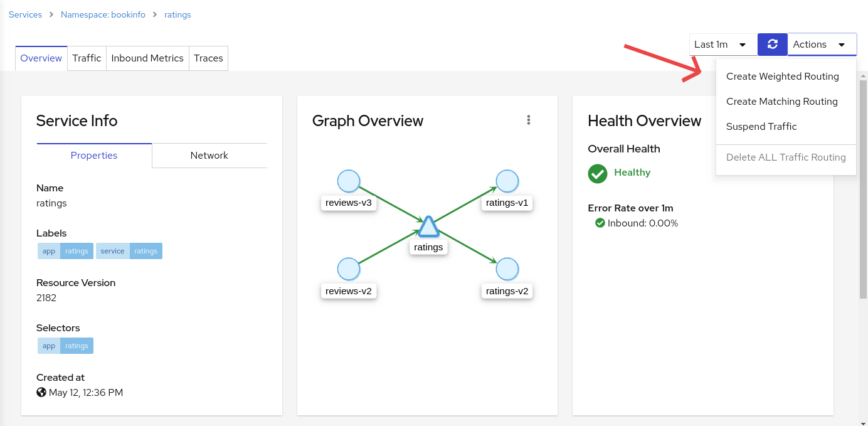Click the vertical page scrollbar

point(863,188)
